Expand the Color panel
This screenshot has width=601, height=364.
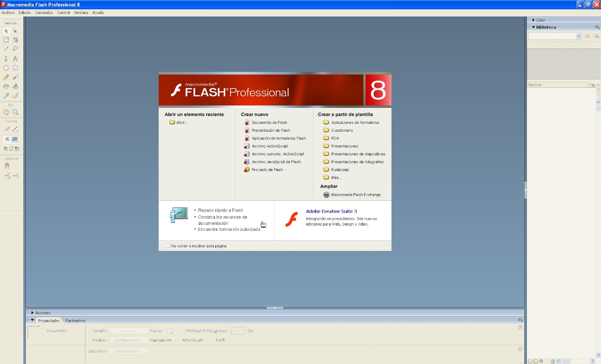pyautogui.click(x=534, y=20)
